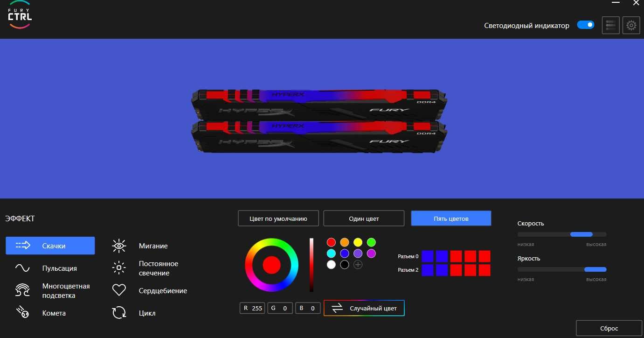Open settings via the gear icon
The height and width of the screenshot is (338, 644).
pyautogui.click(x=631, y=25)
